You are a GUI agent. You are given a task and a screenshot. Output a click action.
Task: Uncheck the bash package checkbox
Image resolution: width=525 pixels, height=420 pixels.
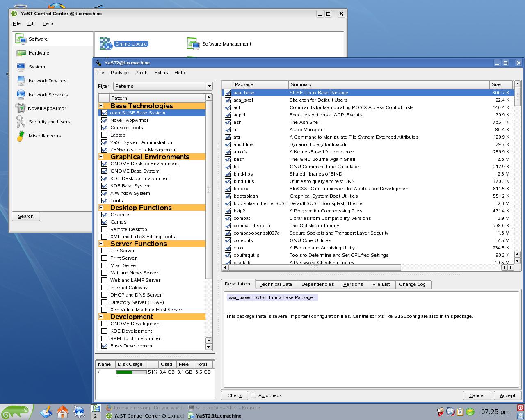pos(228,159)
